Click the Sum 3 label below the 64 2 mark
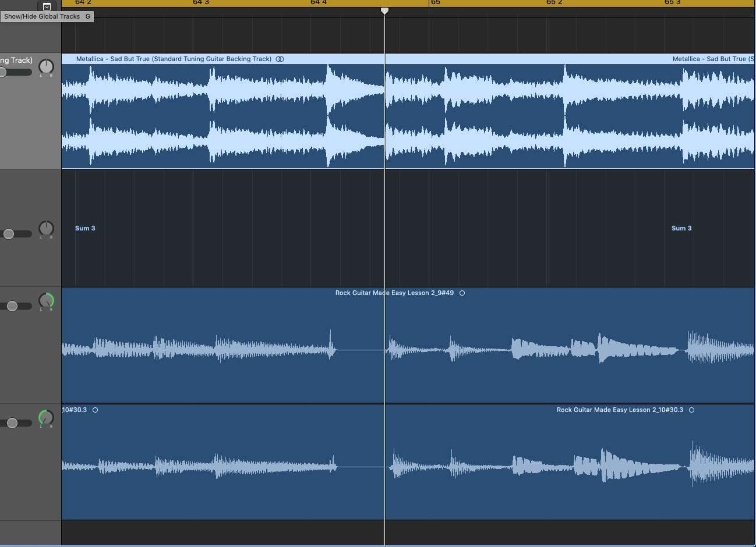This screenshot has width=756, height=547. click(85, 228)
